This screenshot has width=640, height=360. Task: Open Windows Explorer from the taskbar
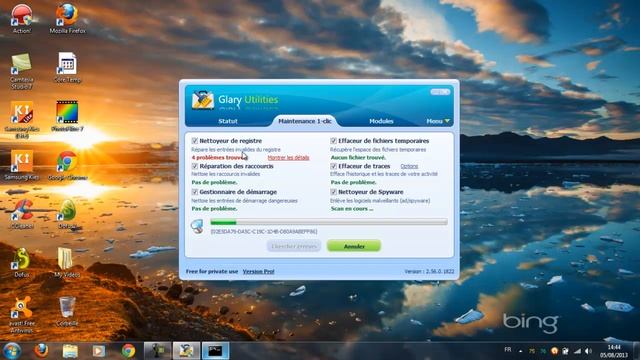(70, 351)
